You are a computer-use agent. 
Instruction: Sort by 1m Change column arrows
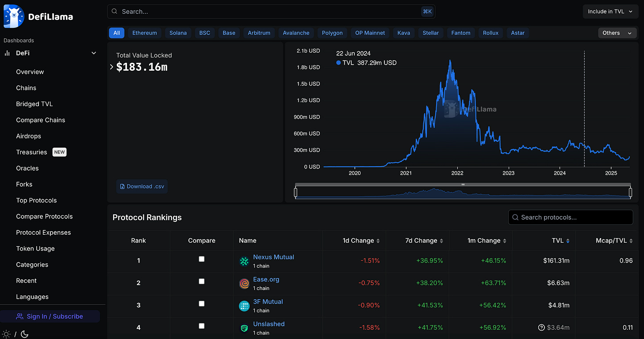504,241
